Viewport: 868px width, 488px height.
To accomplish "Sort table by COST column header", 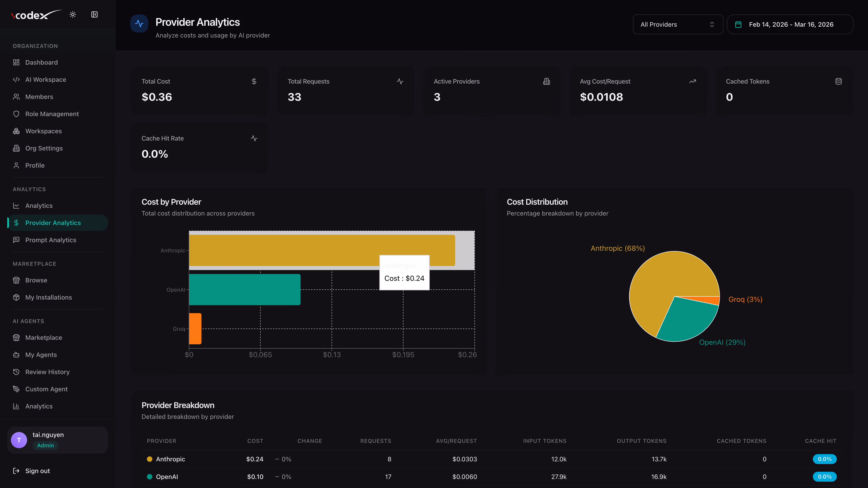I will pos(255,441).
